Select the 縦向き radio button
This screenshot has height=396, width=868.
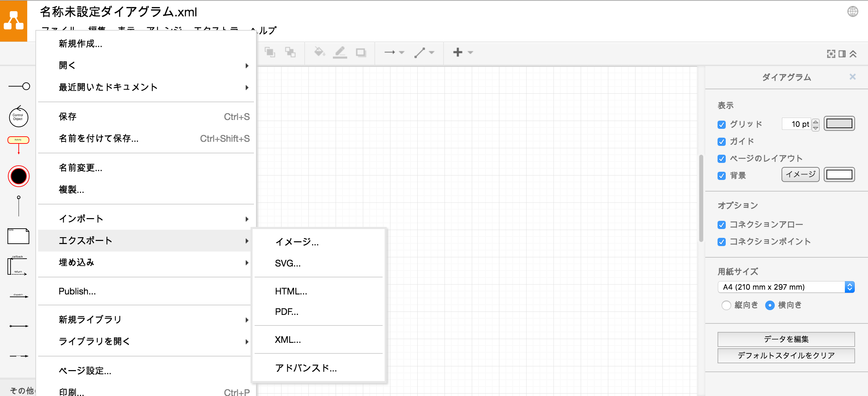[727, 305]
